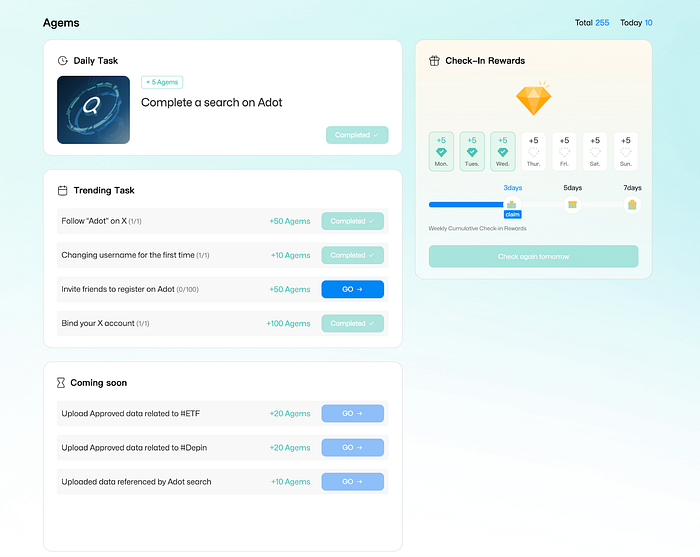Select the Wednesday check-in tile

coord(502,150)
